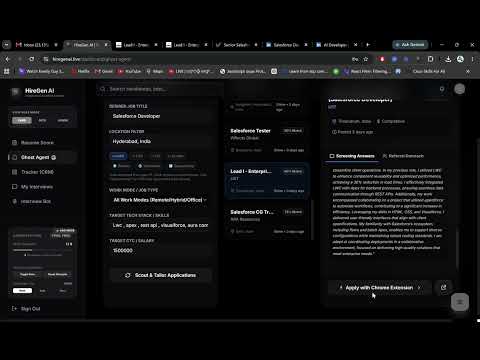The width and height of the screenshot is (480, 360).
Task: Click the Resume Score sidebar icon
Action: (x=14, y=143)
